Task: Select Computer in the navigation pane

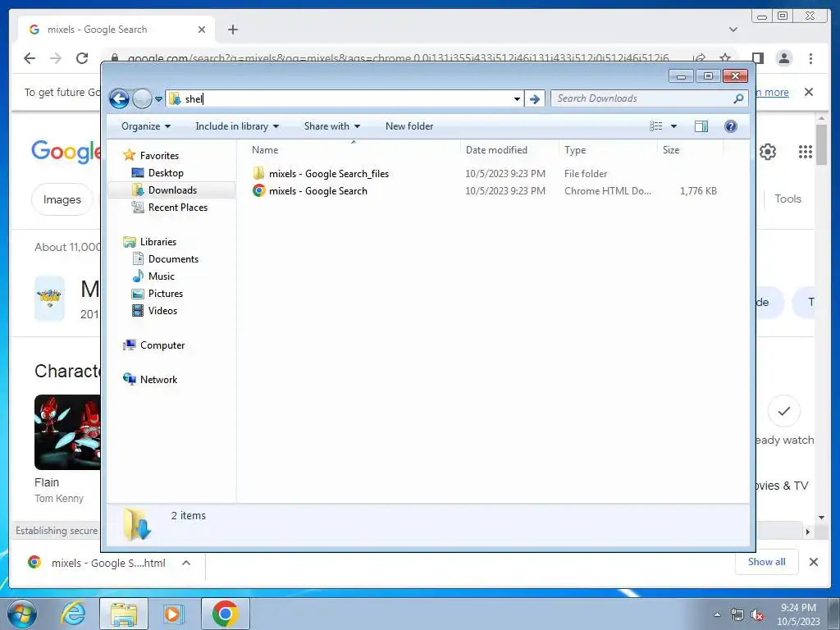Action: click(x=162, y=345)
